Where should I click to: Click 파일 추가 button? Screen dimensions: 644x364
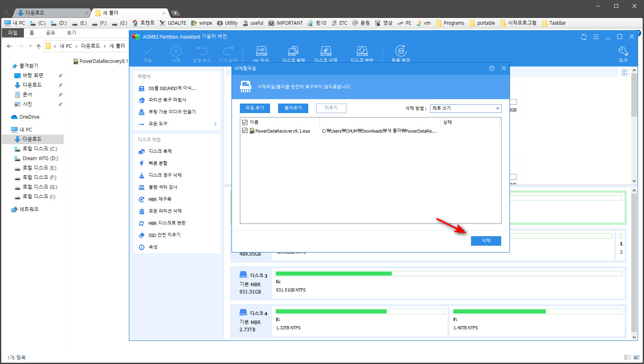tap(255, 108)
